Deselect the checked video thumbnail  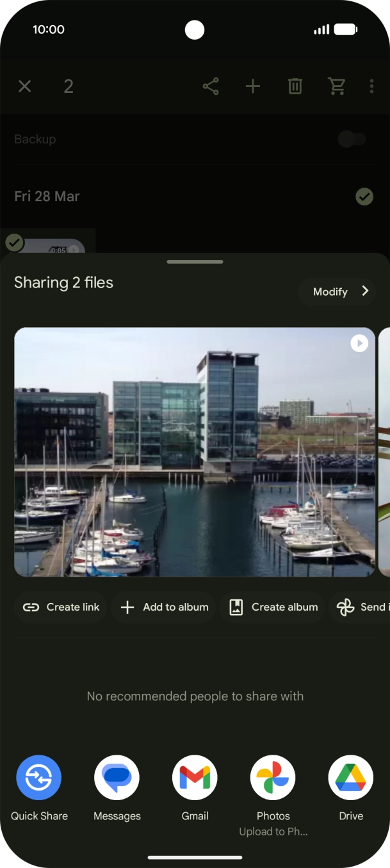pos(14,243)
